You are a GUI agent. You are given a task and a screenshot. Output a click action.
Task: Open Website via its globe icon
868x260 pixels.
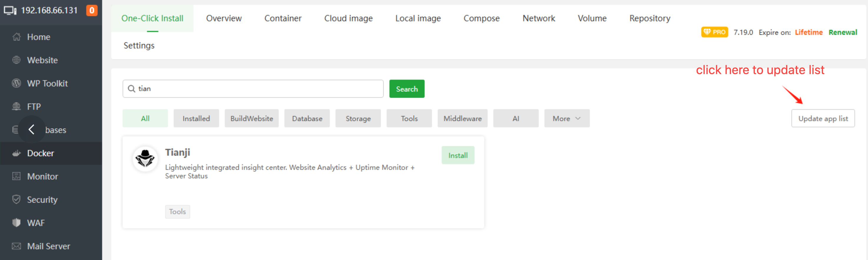point(16,60)
